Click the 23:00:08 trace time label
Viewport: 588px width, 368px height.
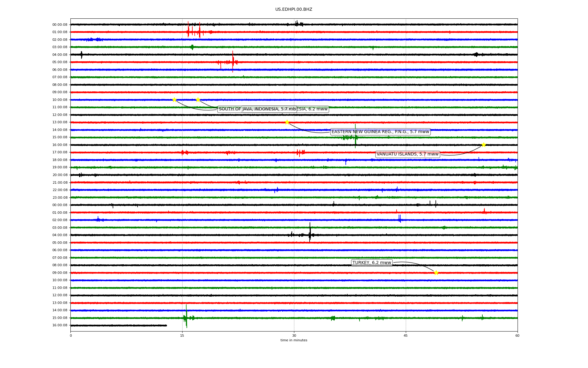click(x=60, y=197)
